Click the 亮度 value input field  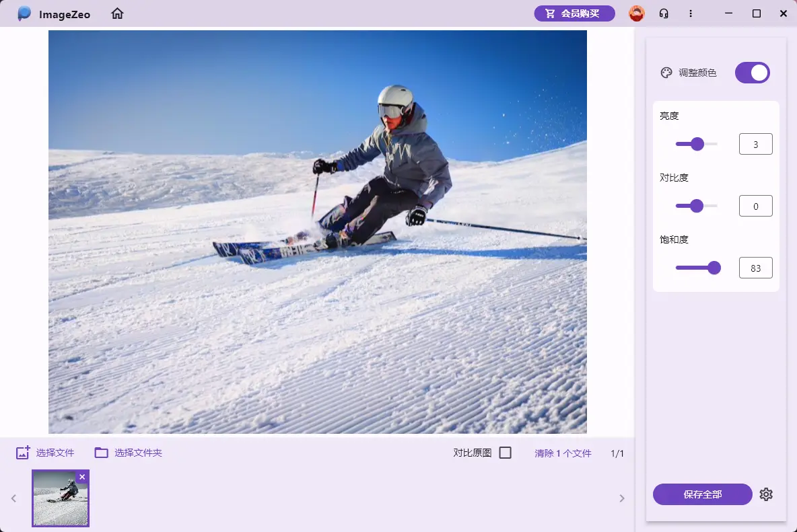tap(755, 144)
